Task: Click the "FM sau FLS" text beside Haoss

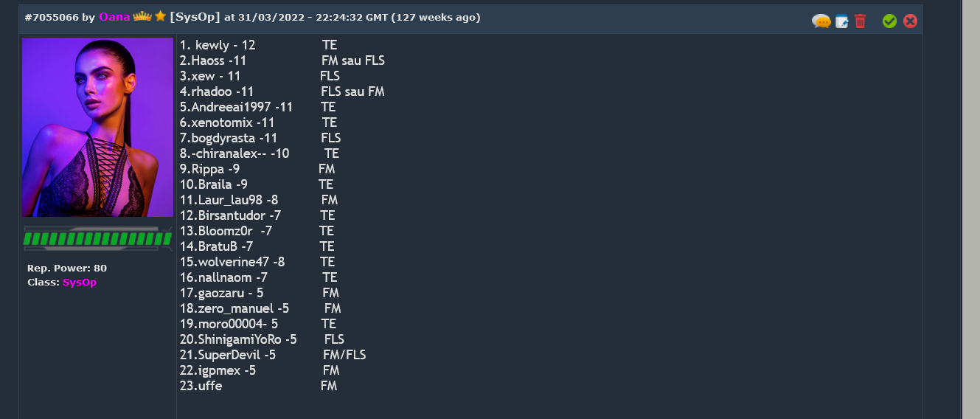Action: (x=352, y=60)
